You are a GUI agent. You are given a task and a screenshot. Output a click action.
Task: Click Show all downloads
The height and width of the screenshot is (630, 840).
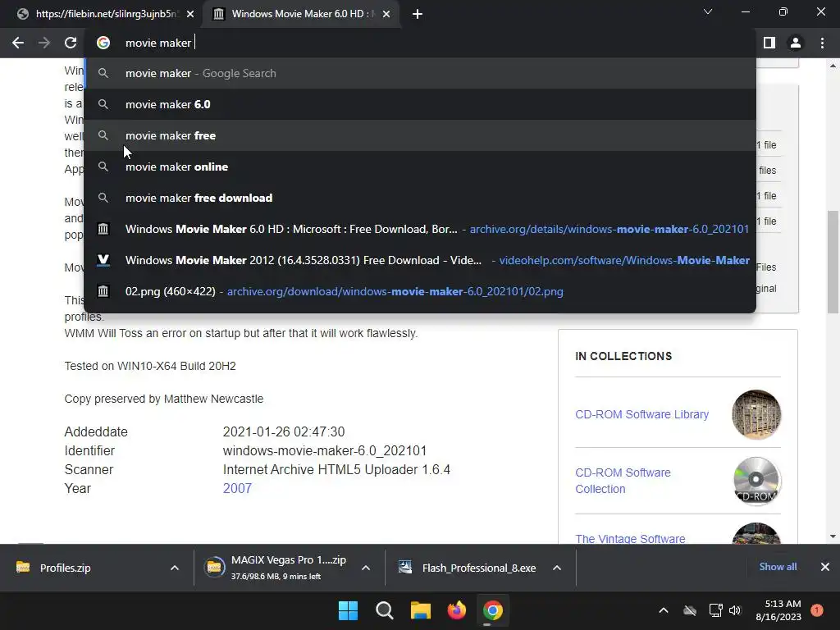(778, 567)
